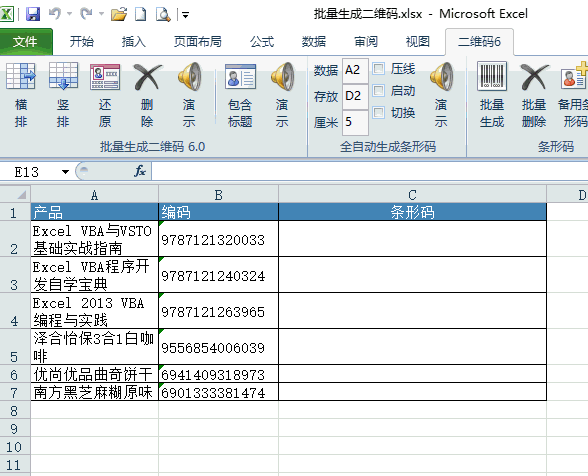Screen dimensions: 588x476
Task: Switch to the 插入 Insert tab
Action: click(x=134, y=41)
